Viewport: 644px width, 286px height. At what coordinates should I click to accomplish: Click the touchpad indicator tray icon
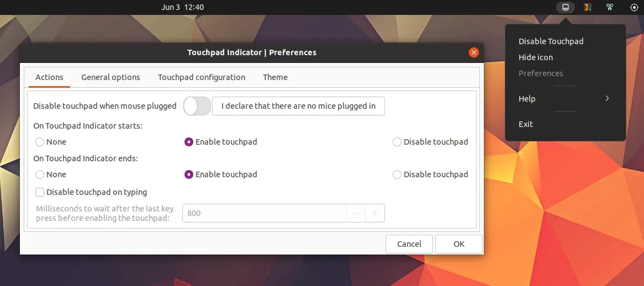[x=565, y=8]
